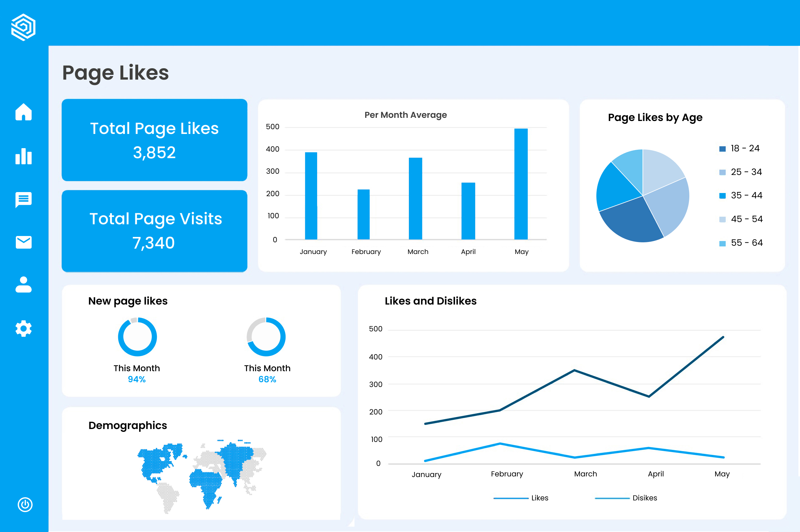800x532 pixels.
Task: Click the February bar in Per Month Average
Action: (x=363, y=215)
